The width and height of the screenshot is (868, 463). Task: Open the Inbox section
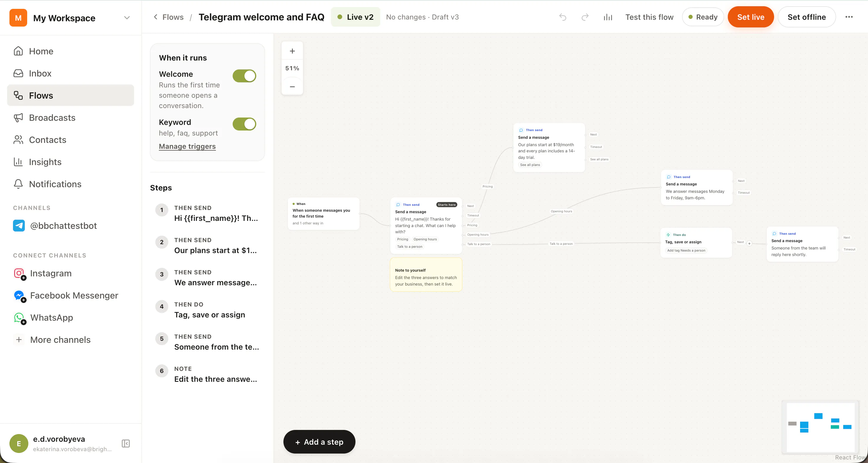71,74
